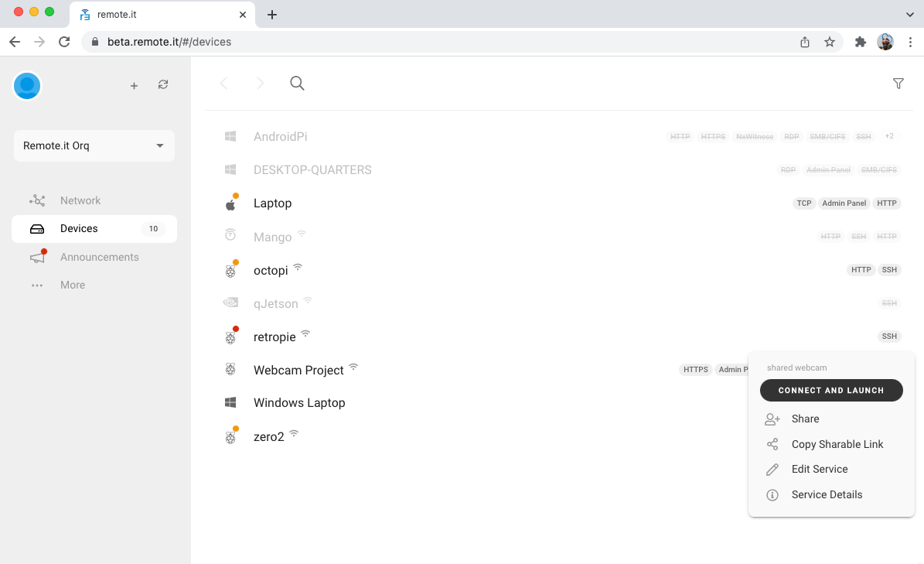Click the +2 more services chip on AndroidPi

[x=889, y=136]
